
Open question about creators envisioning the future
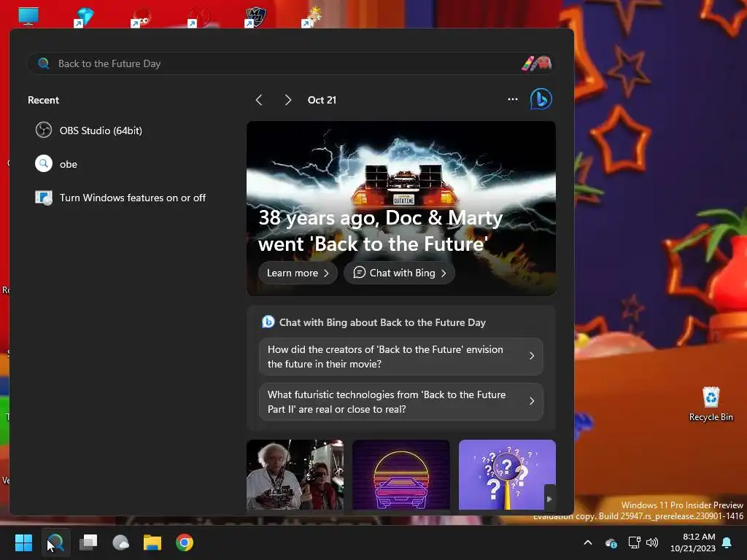pos(400,356)
